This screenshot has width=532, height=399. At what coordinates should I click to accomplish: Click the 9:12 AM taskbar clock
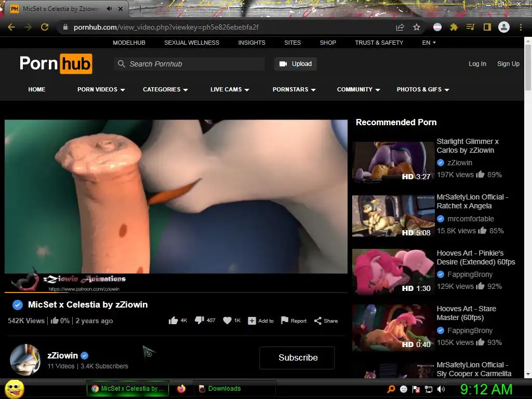tap(486, 390)
